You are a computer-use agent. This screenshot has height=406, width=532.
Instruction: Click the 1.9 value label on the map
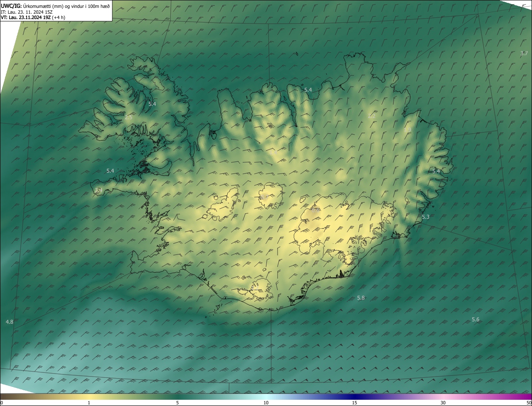tap(408, 130)
